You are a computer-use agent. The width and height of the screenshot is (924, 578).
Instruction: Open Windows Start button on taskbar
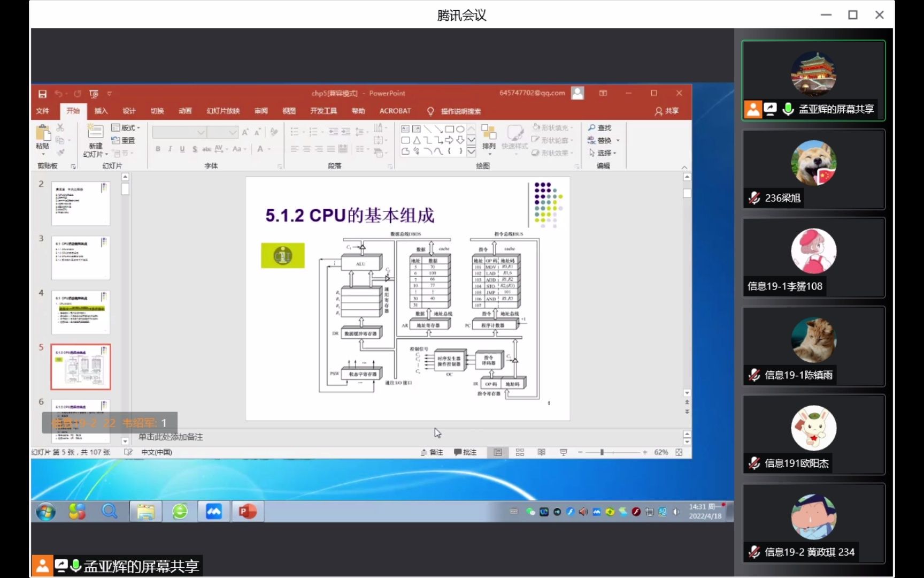[x=46, y=512]
